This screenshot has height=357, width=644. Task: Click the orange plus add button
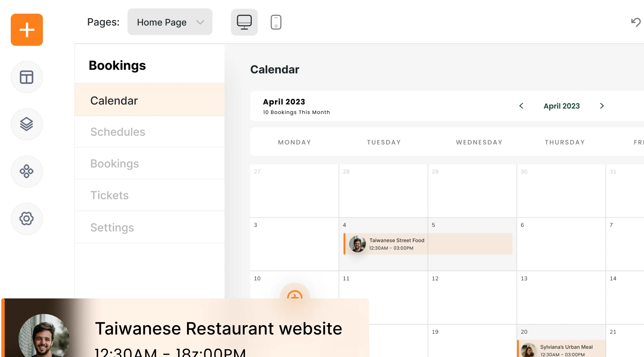[x=27, y=30]
